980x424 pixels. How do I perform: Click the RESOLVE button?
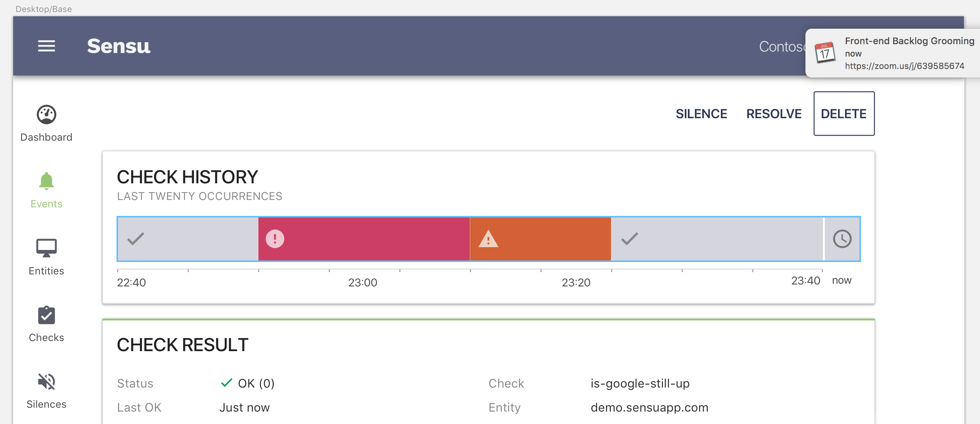coord(774,114)
